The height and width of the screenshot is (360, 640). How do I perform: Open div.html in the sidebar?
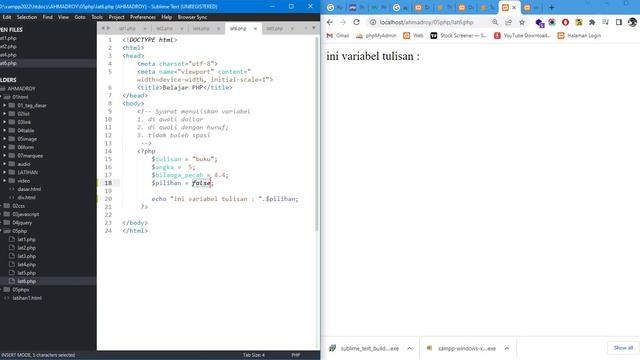(27, 198)
